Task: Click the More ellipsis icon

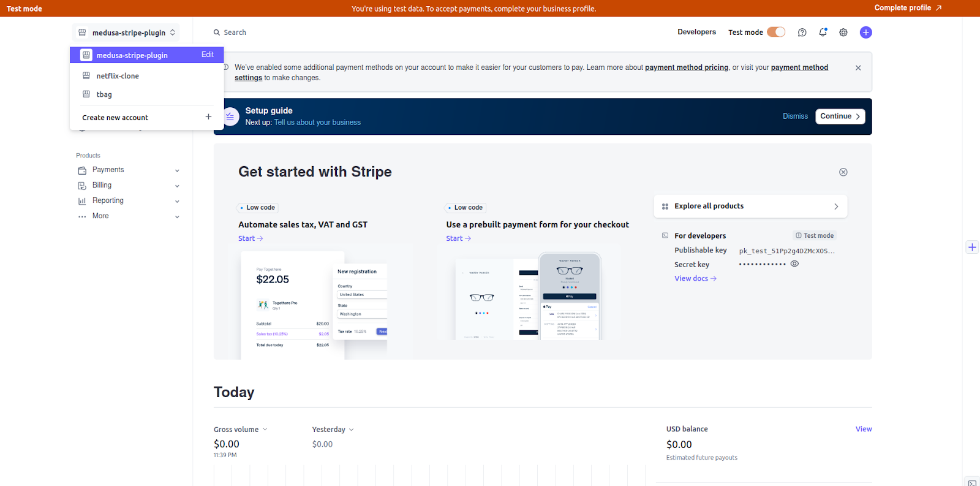Action: click(x=82, y=216)
